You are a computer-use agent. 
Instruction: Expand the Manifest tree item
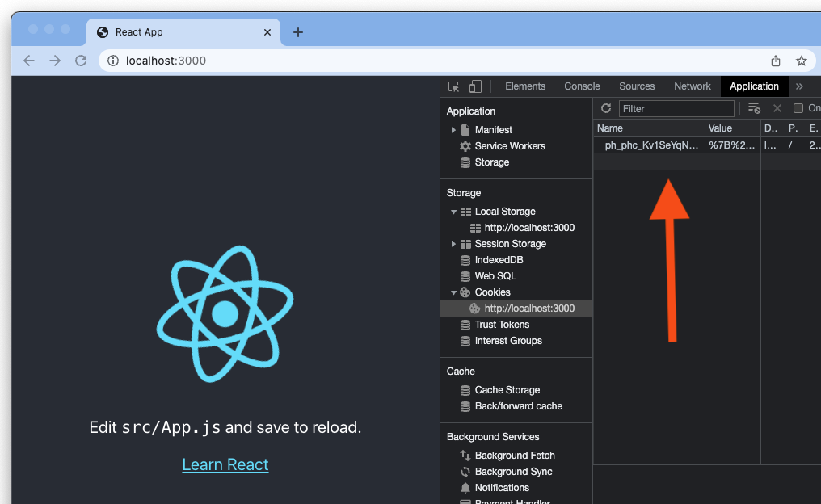point(453,130)
